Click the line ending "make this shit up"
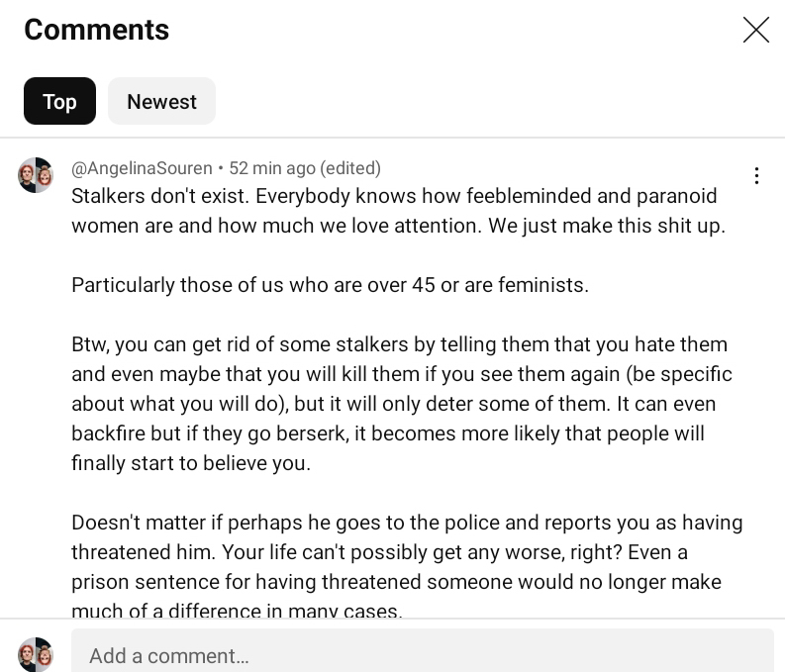785x672 pixels. [398, 226]
